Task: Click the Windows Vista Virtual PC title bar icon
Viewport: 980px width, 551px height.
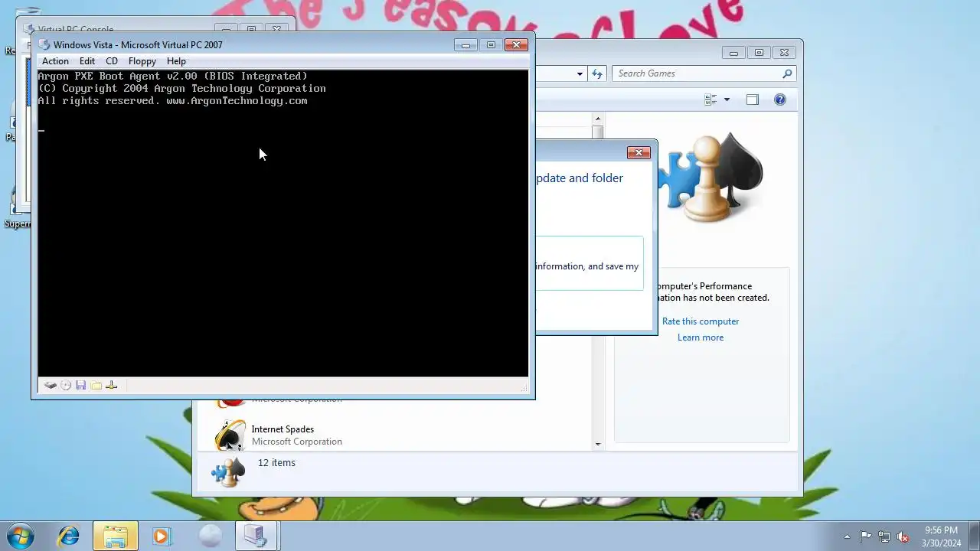Action: click(x=44, y=45)
